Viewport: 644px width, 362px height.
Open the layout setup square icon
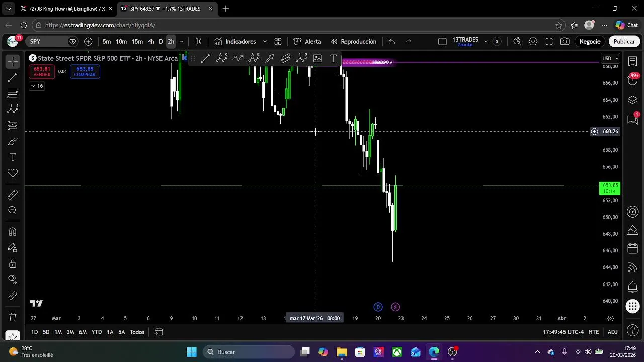click(442, 42)
